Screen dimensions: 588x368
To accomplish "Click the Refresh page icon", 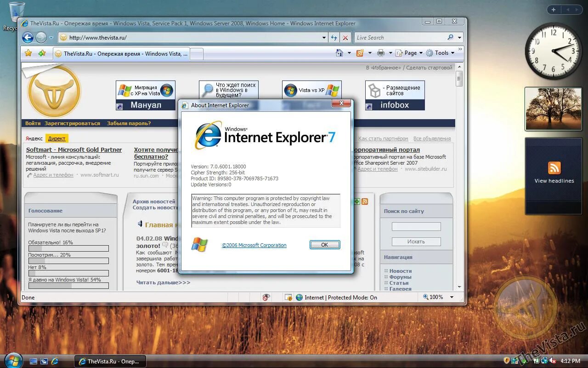I will (334, 38).
